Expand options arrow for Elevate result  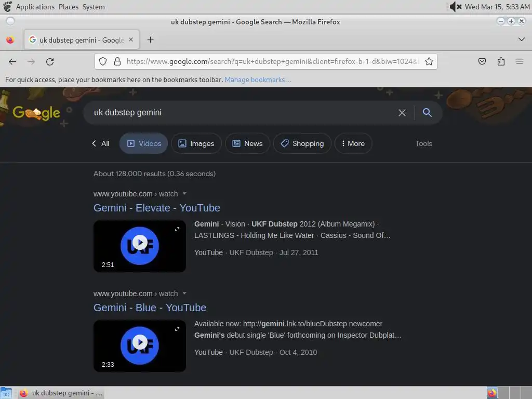(184, 193)
